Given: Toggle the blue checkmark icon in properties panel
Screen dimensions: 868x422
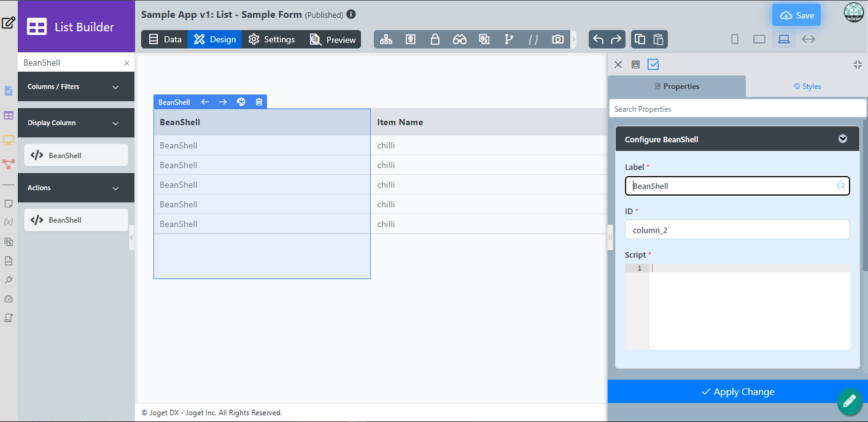Looking at the screenshot, I should coord(653,64).
